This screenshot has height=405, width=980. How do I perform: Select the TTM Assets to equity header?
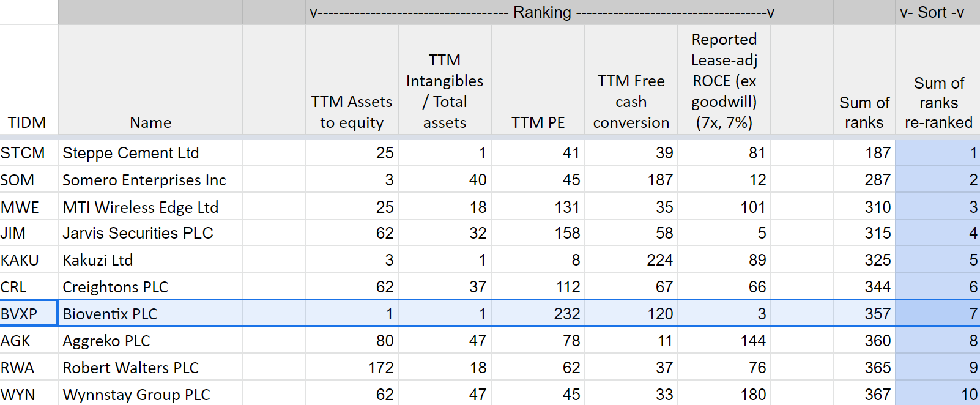pos(352,80)
